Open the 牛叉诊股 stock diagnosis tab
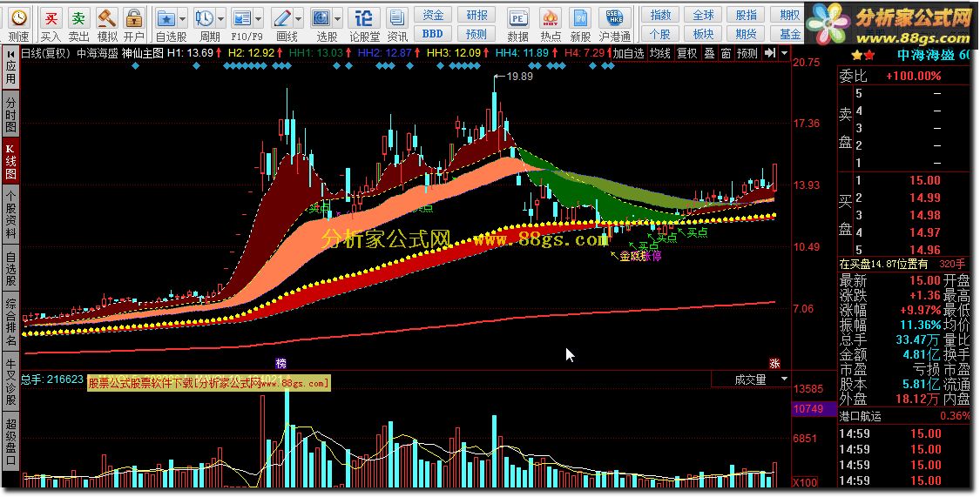Viewport: 980px width, 497px height. 10,381
